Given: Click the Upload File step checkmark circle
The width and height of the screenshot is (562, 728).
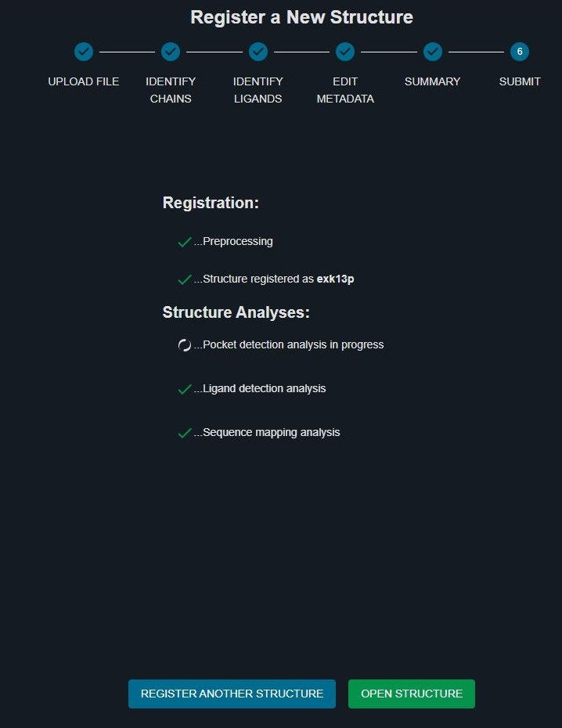Looking at the screenshot, I should click(84, 52).
